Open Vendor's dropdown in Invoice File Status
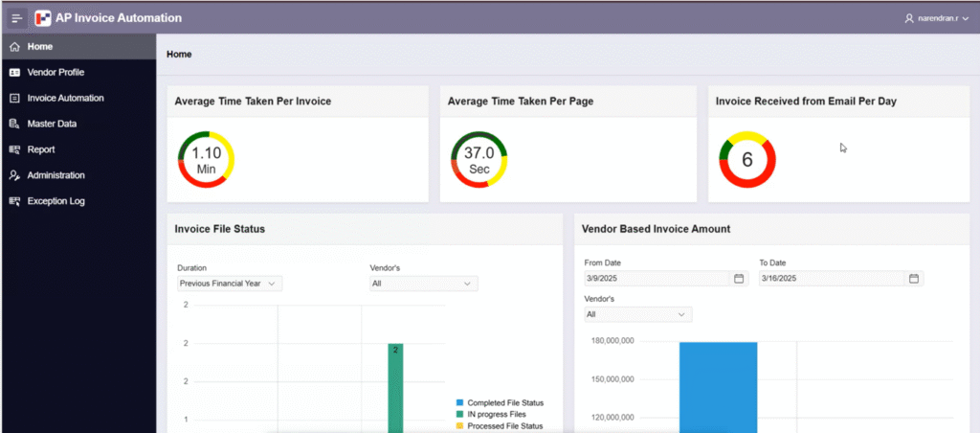This screenshot has width=980, height=433. point(423,284)
